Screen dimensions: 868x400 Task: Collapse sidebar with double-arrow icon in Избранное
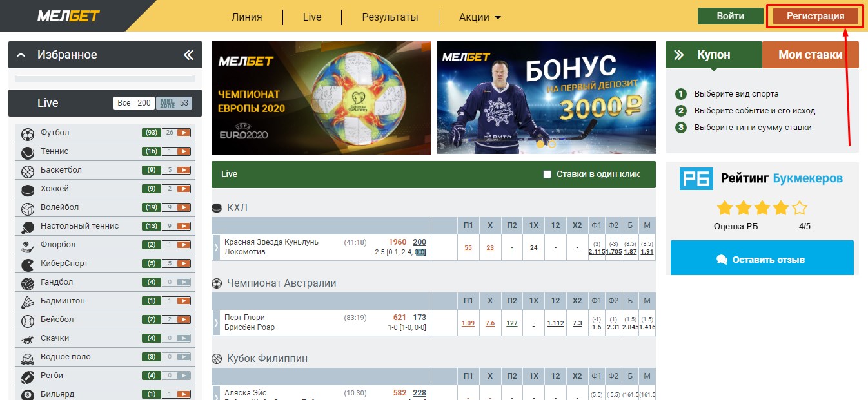[188, 55]
